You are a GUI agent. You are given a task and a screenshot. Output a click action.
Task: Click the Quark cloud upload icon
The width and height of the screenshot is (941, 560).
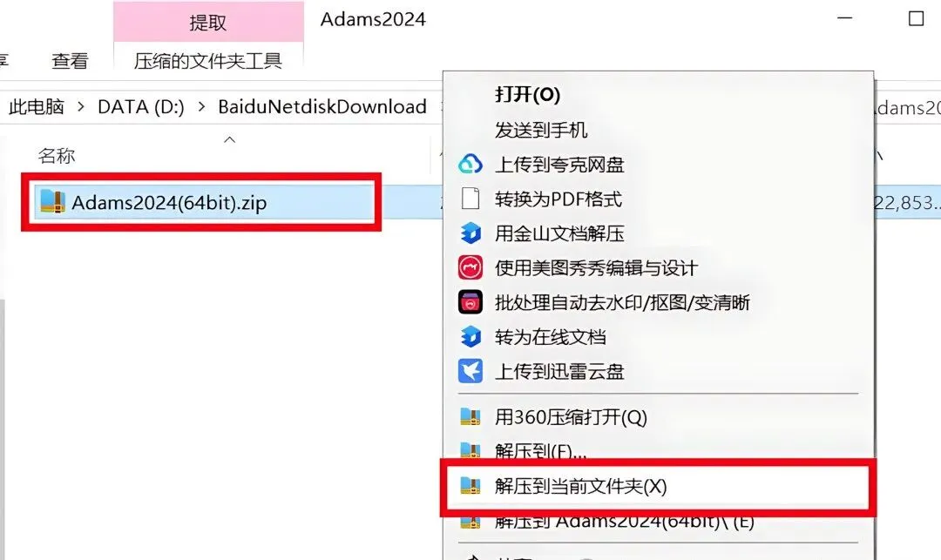(470, 164)
